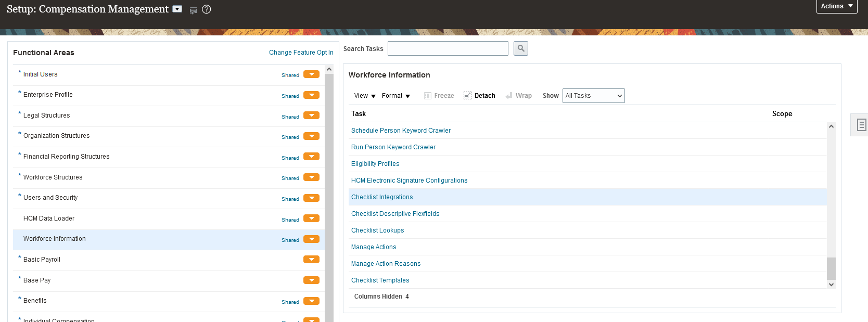Image resolution: width=868 pixels, height=322 pixels.
Task: Open the Users and Security orange arrow
Action: tap(312, 198)
